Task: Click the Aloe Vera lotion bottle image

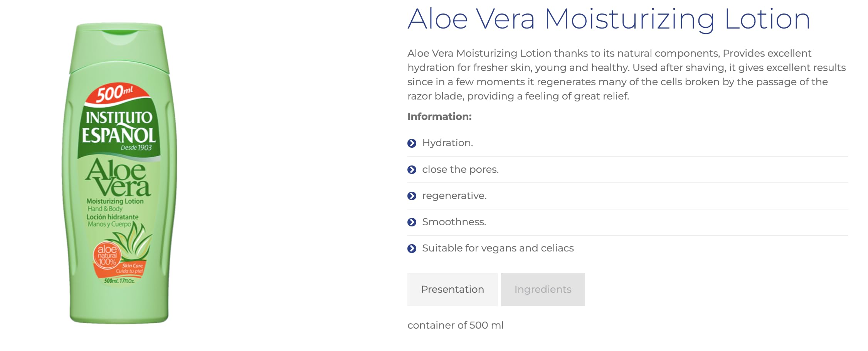Action: [119, 174]
